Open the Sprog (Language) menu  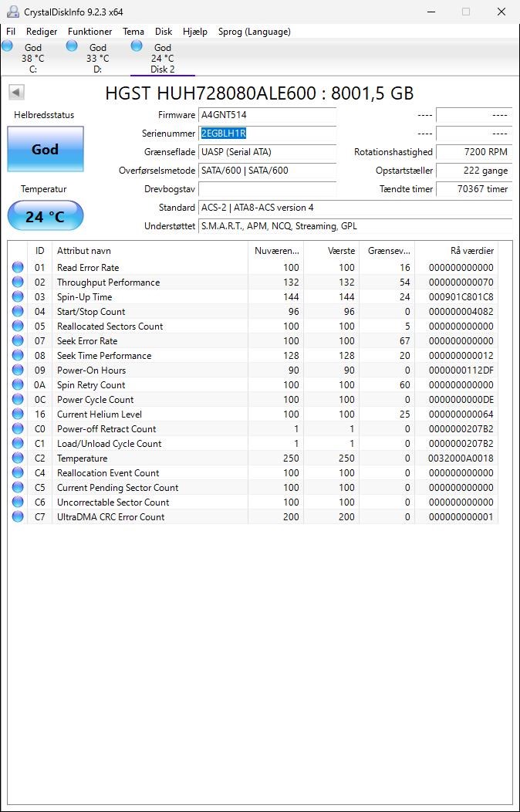tap(255, 32)
